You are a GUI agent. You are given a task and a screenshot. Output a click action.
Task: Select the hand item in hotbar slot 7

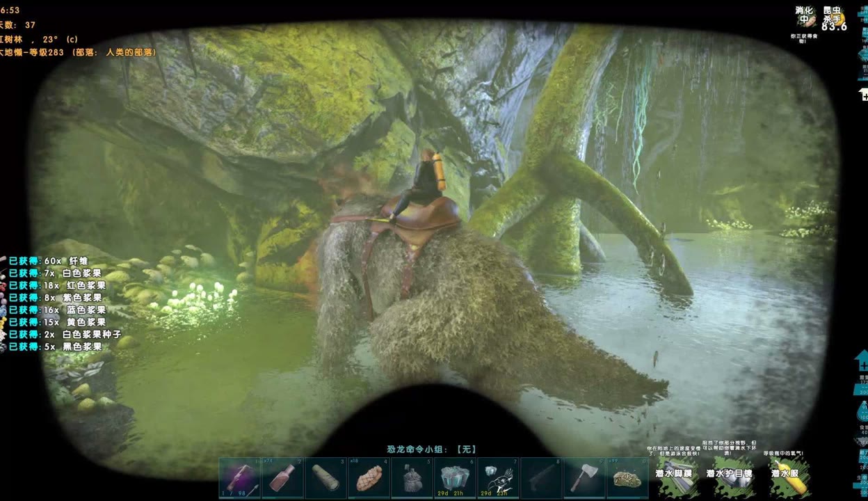[x=499, y=478]
